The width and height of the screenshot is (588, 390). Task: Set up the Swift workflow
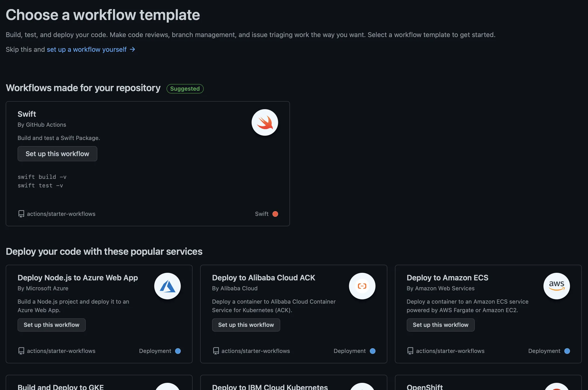point(57,154)
